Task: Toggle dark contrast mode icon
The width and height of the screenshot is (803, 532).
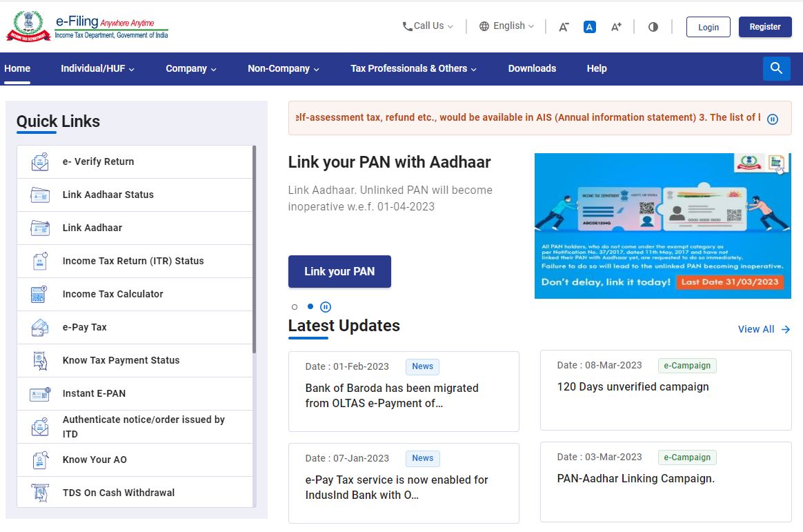Action: tap(653, 26)
